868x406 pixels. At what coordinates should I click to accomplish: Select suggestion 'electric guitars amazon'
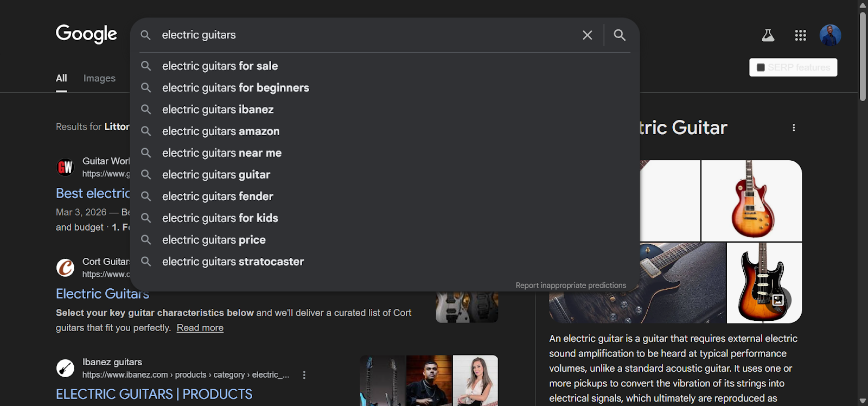[x=385, y=131]
